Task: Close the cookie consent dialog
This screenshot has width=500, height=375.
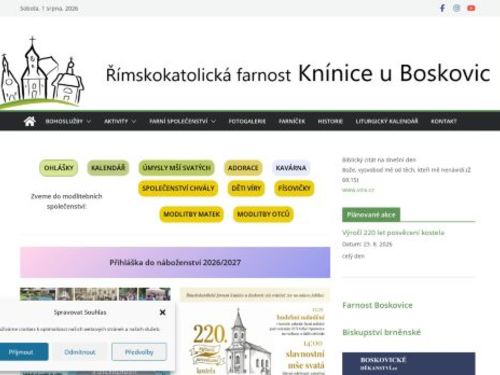Action: pos(162,312)
